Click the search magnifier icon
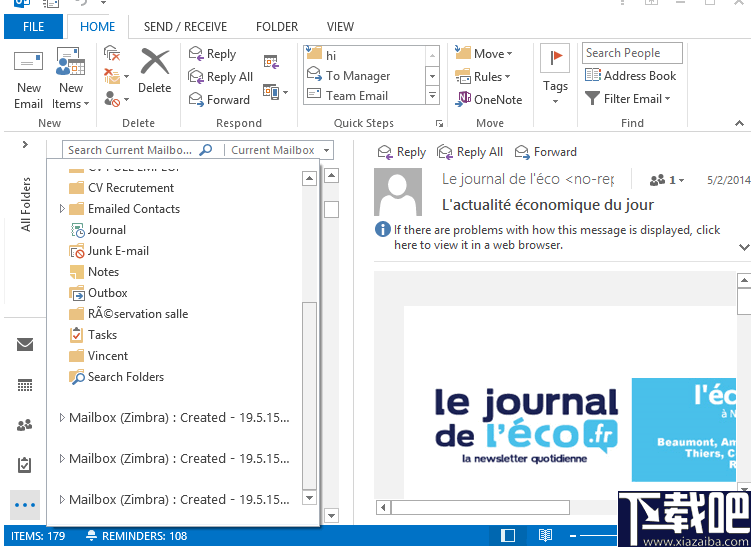Viewport: 753px width, 547px height. coord(206,150)
